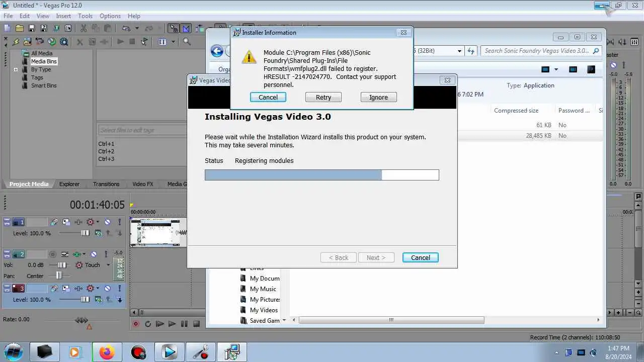Screen dimensions: 644x362
Task: Open the view options dropdown in Explorer window
Action: tap(556, 69)
